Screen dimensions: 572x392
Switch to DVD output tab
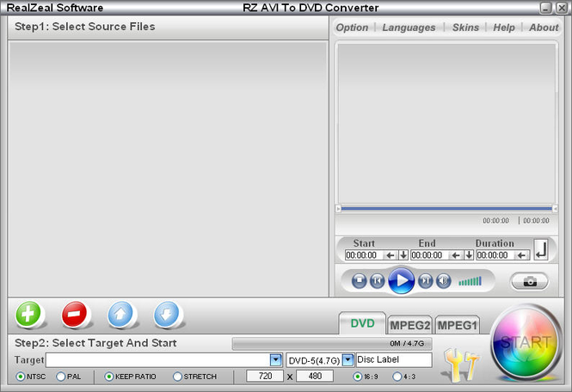click(x=362, y=323)
